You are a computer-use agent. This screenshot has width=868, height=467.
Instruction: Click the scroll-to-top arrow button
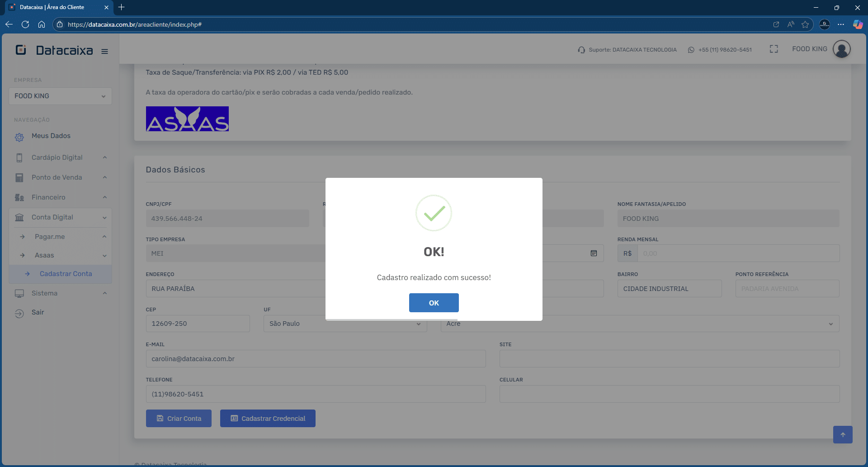tap(842, 434)
